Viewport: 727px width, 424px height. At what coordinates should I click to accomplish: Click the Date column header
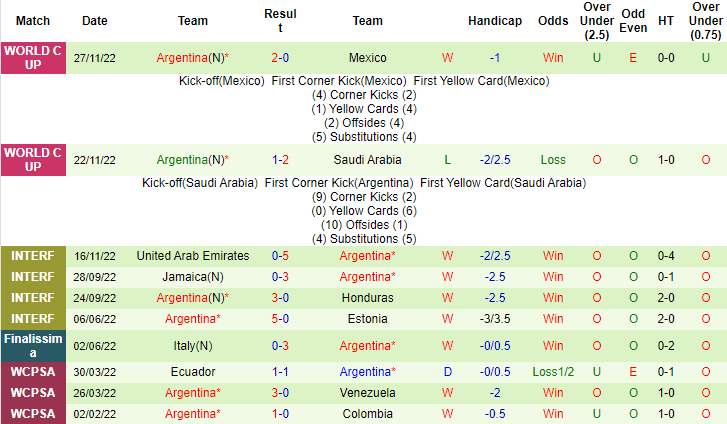tap(95, 21)
